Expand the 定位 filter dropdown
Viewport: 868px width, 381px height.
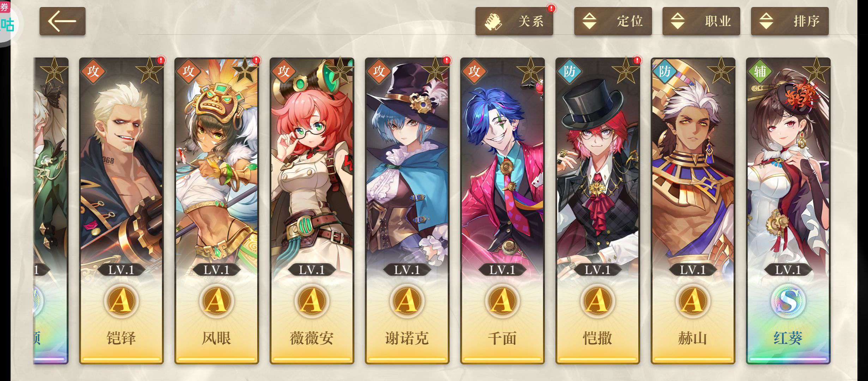(x=613, y=21)
